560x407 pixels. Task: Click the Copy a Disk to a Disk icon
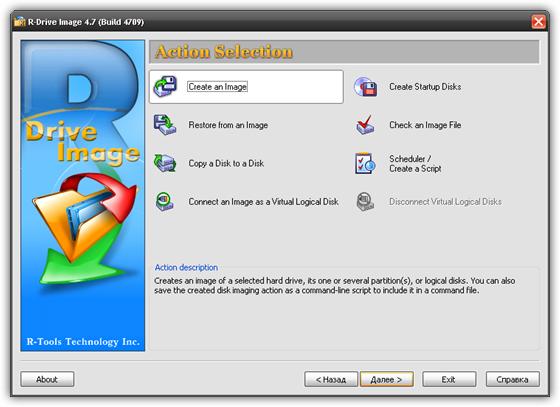(165, 163)
